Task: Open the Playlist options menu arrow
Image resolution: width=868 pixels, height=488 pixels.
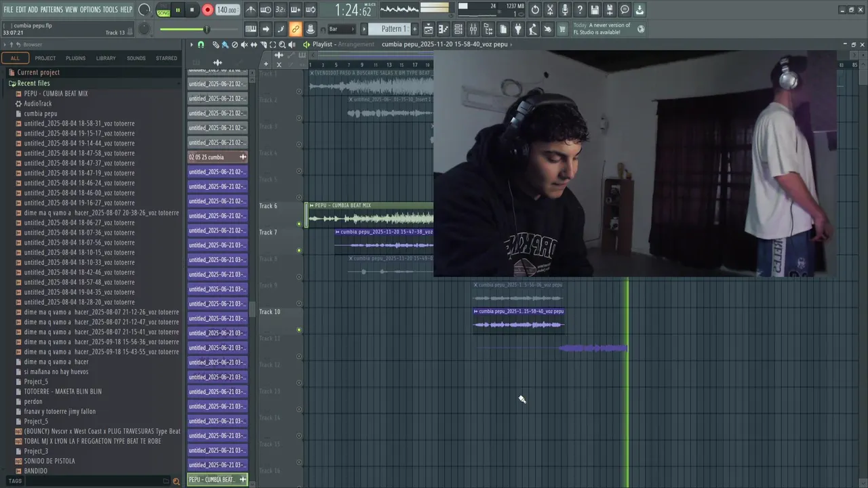Action: [192, 44]
